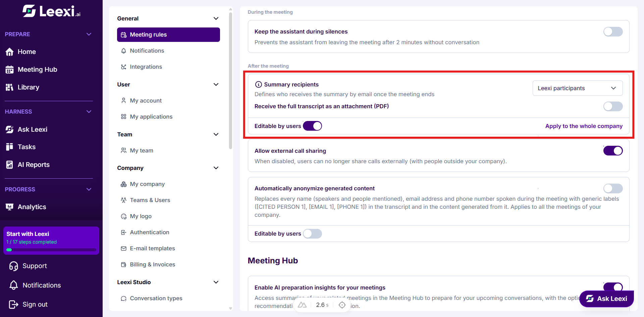Viewport: 644px width, 317px height.
Task: Click the My logo icon
Action: [x=123, y=216]
